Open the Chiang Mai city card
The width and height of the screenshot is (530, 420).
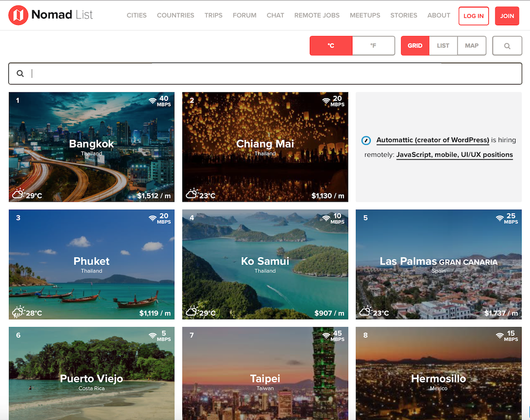pyautogui.click(x=265, y=147)
